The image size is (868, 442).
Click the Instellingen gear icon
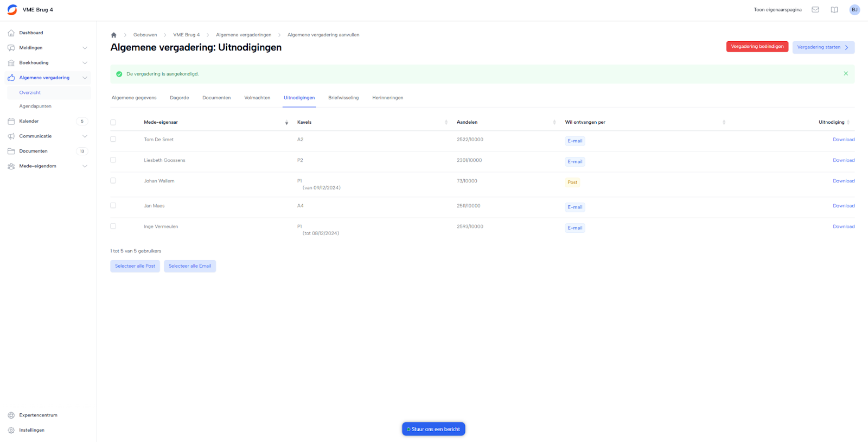point(11,430)
